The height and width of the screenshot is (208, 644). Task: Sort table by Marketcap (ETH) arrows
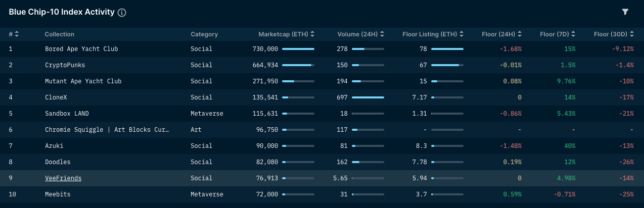pos(312,34)
